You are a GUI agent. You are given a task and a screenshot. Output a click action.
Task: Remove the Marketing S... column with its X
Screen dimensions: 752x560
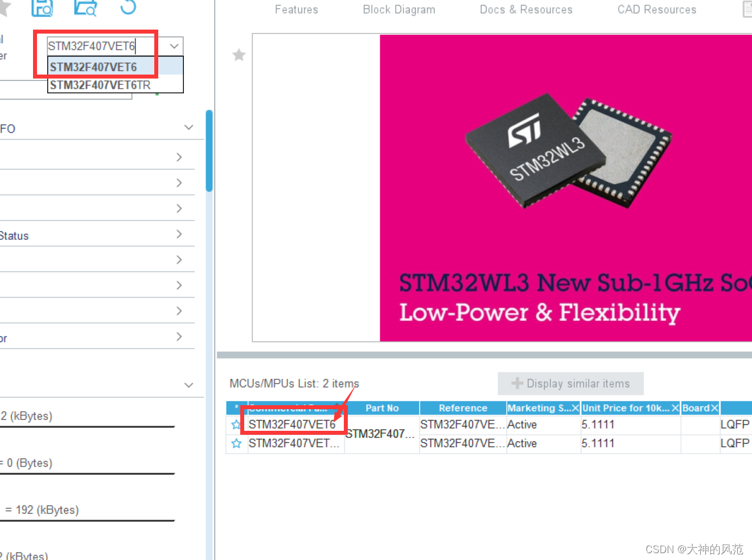click(575, 408)
